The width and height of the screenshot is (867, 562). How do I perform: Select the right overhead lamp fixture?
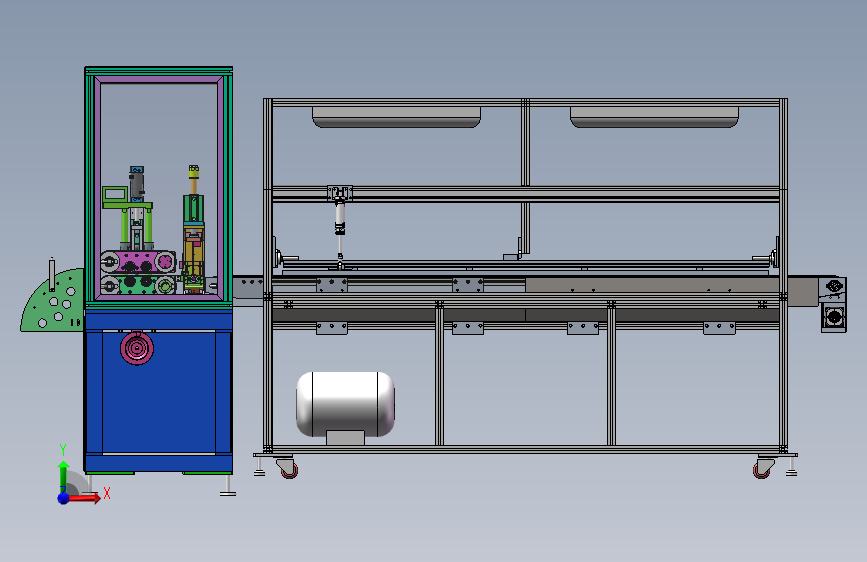tap(654, 117)
